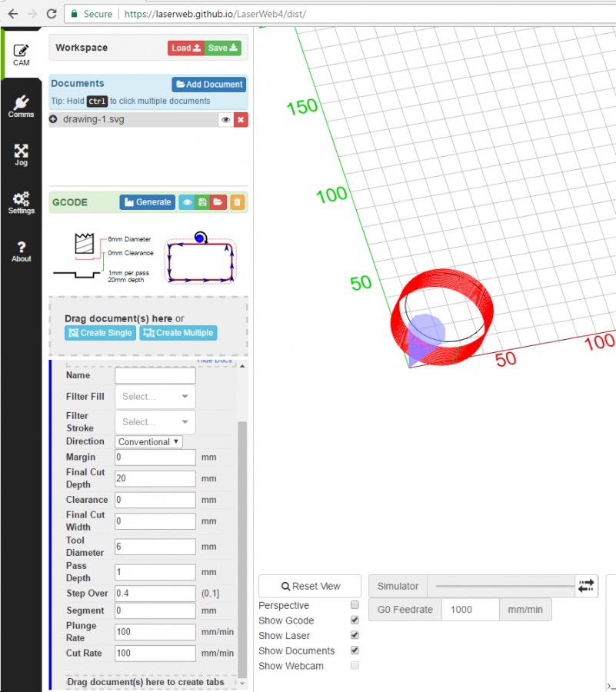Open the Direction Conventional dropdown
The image size is (616, 692).
click(149, 442)
